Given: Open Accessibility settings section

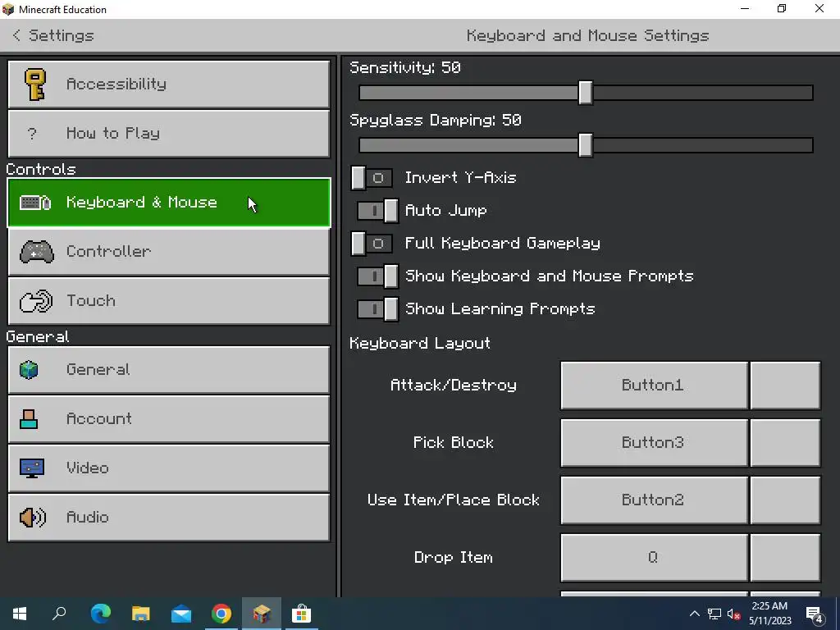Looking at the screenshot, I should pyautogui.click(x=169, y=84).
